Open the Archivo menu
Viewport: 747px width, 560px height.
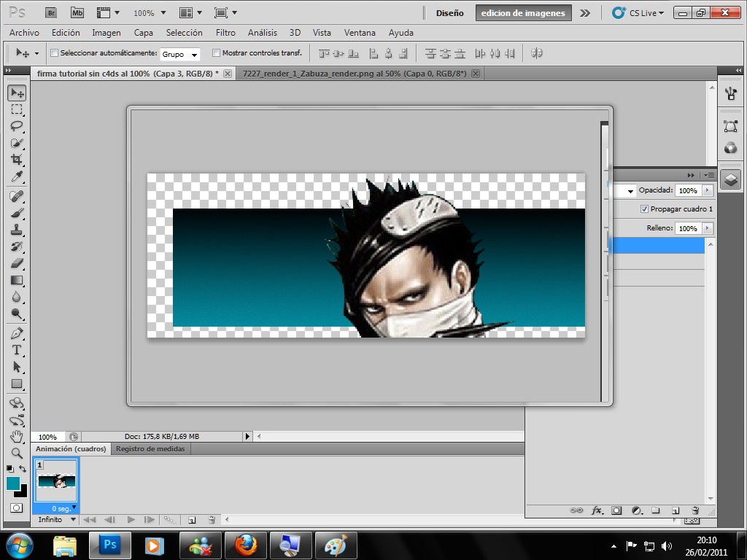point(24,32)
